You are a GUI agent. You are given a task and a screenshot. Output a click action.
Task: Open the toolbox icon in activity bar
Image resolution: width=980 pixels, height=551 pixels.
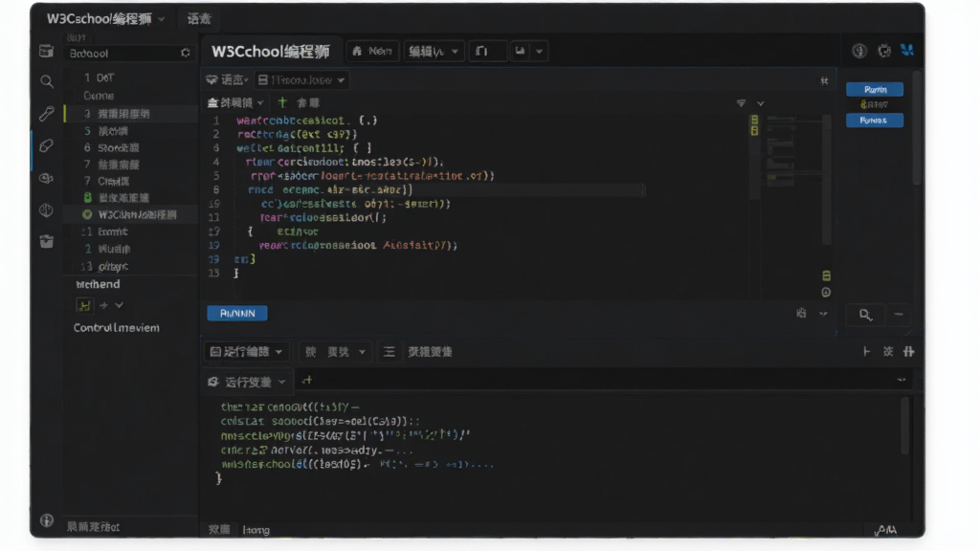click(x=46, y=241)
